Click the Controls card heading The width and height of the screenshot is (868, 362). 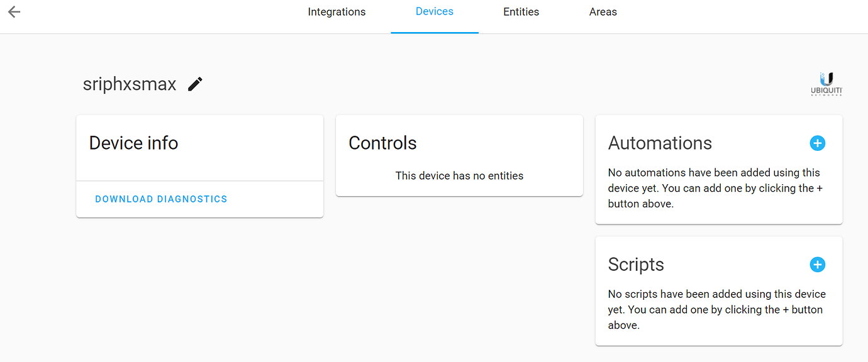(x=383, y=143)
